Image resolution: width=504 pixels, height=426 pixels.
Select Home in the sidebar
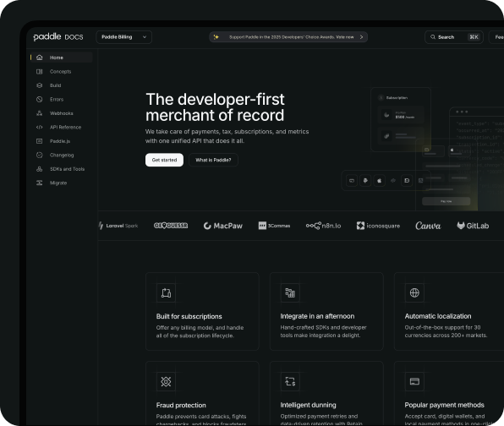pyautogui.click(x=62, y=57)
